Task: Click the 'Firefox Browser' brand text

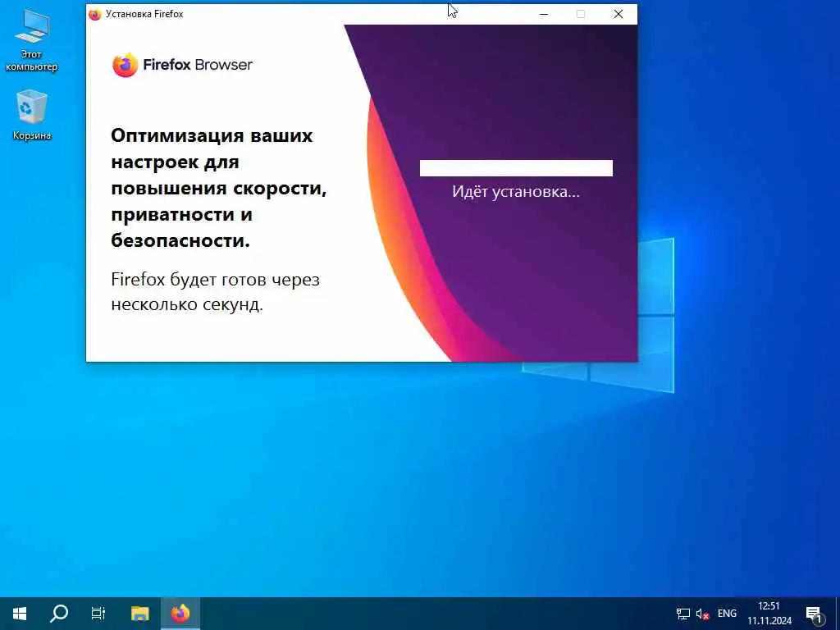Action: tap(198, 65)
